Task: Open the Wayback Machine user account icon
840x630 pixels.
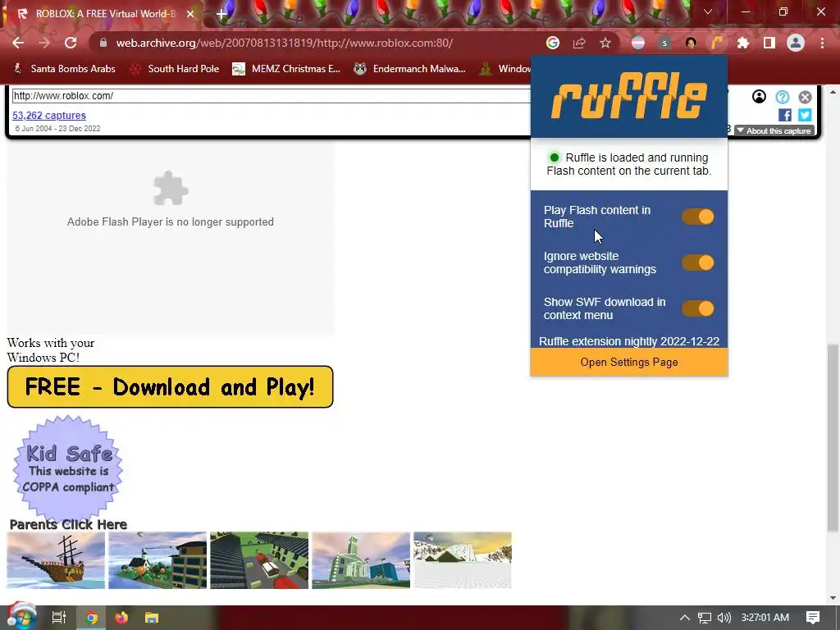Action: tap(759, 97)
